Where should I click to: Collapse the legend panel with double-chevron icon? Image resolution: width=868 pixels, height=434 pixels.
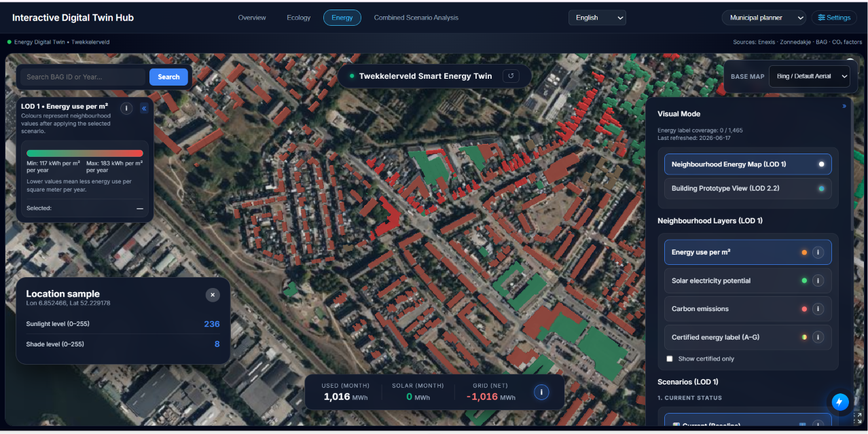click(x=144, y=108)
